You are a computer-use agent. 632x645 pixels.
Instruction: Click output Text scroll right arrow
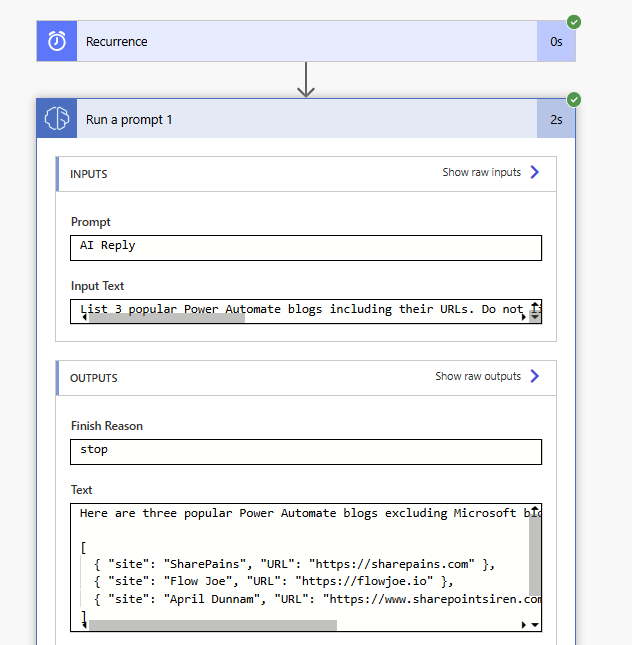(524, 625)
